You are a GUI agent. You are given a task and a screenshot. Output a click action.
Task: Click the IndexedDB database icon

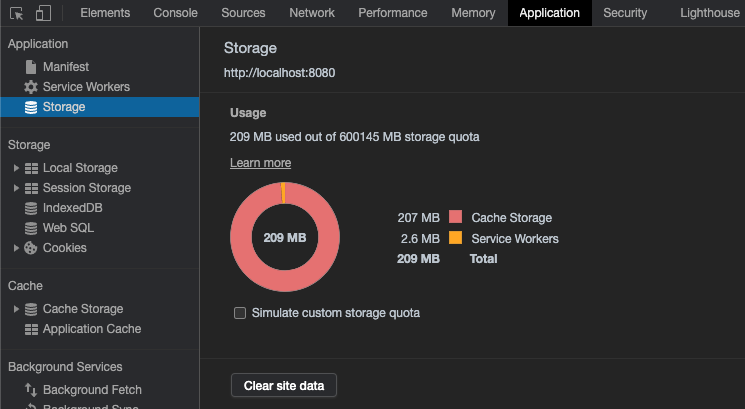31,208
